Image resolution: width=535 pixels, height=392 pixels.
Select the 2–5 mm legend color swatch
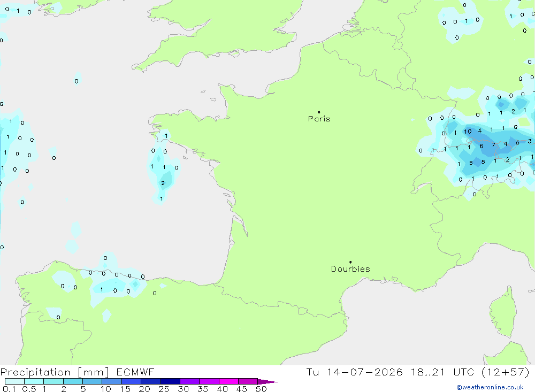73,381
